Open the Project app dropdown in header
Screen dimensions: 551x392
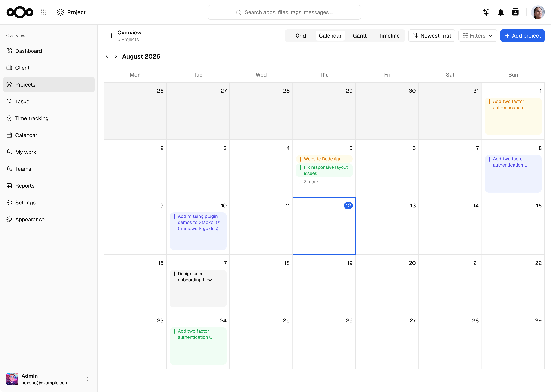[x=71, y=12]
